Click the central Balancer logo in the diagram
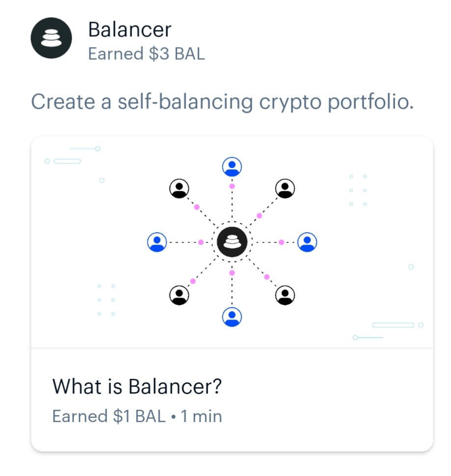Viewport: 451px width, 476px height. (232, 242)
